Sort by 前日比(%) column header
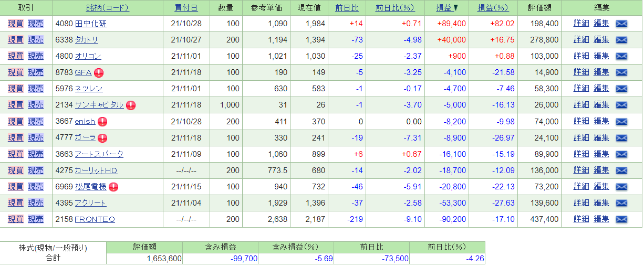 395,8
